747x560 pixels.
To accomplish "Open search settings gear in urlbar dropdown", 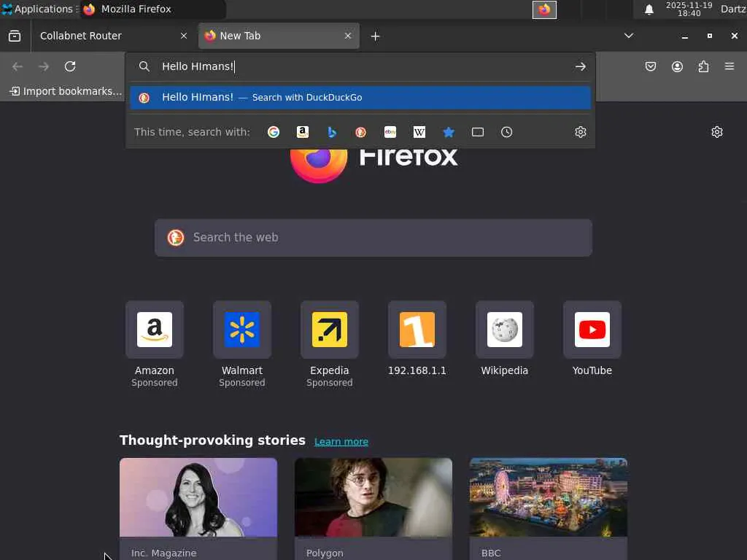I will pyautogui.click(x=580, y=132).
